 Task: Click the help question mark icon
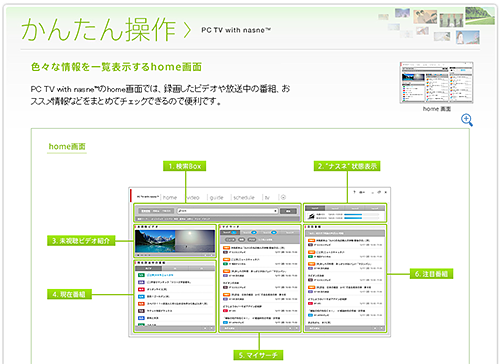pos(354,192)
